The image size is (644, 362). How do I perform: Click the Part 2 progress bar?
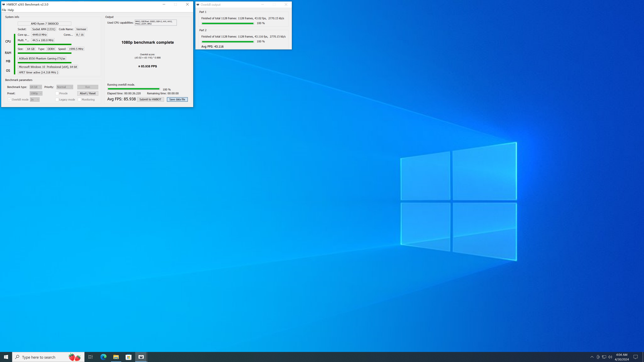[228, 42]
